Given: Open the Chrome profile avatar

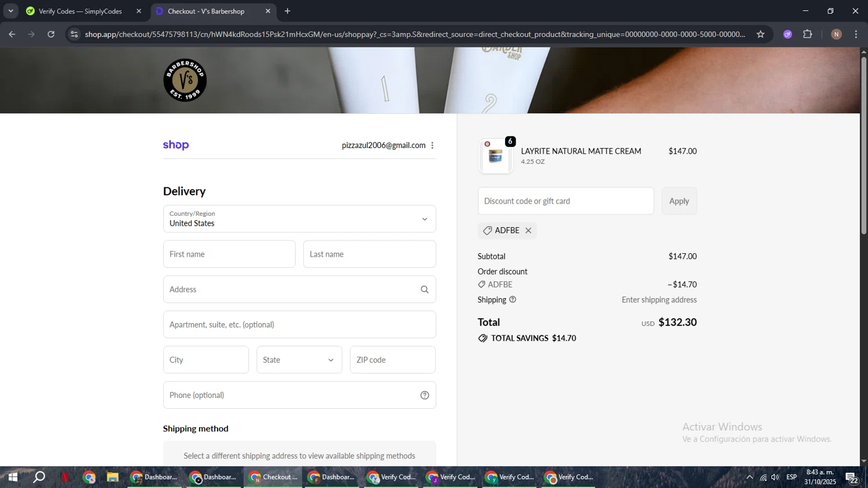Looking at the screenshot, I should pos(836,34).
